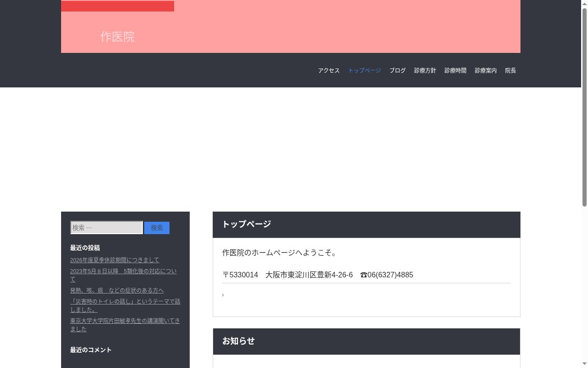
Task: Open the 院長 page from the menu
Action: 510,70
